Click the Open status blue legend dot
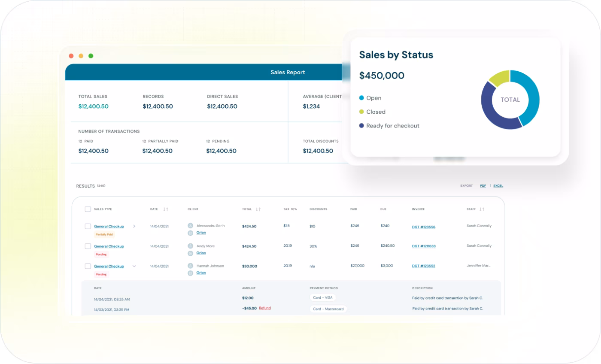 pyautogui.click(x=361, y=98)
